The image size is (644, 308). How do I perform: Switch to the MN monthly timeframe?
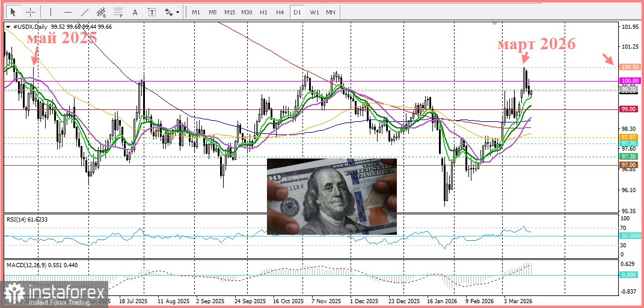tap(331, 12)
